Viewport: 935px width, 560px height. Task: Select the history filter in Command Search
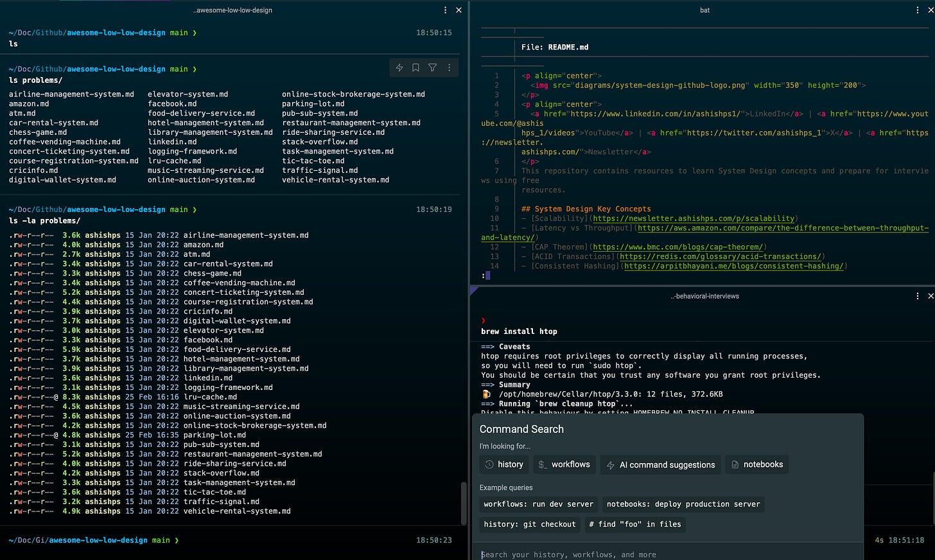point(504,464)
